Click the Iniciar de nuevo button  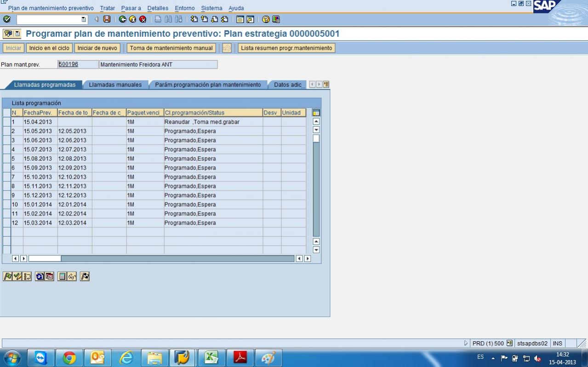click(x=97, y=48)
